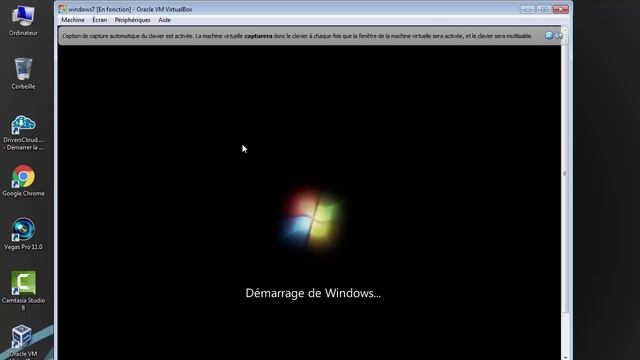Open the Périphériques menu

pos(132,20)
